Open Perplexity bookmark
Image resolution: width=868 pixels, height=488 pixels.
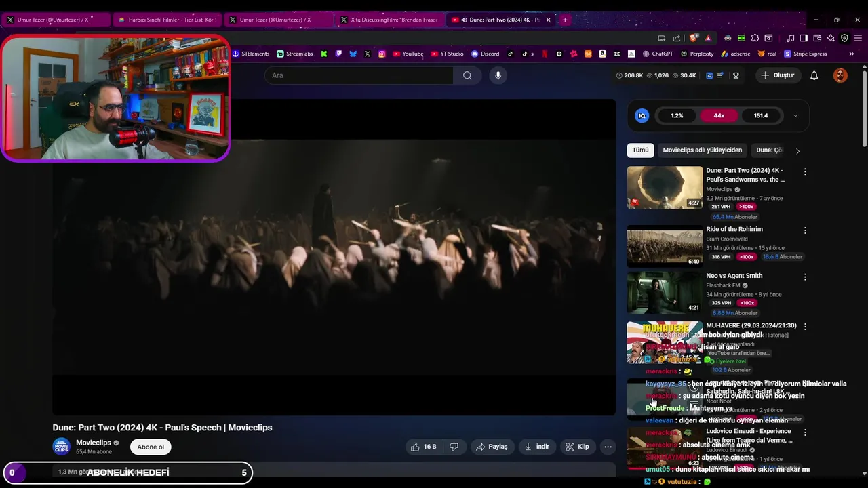pos(697,54)
